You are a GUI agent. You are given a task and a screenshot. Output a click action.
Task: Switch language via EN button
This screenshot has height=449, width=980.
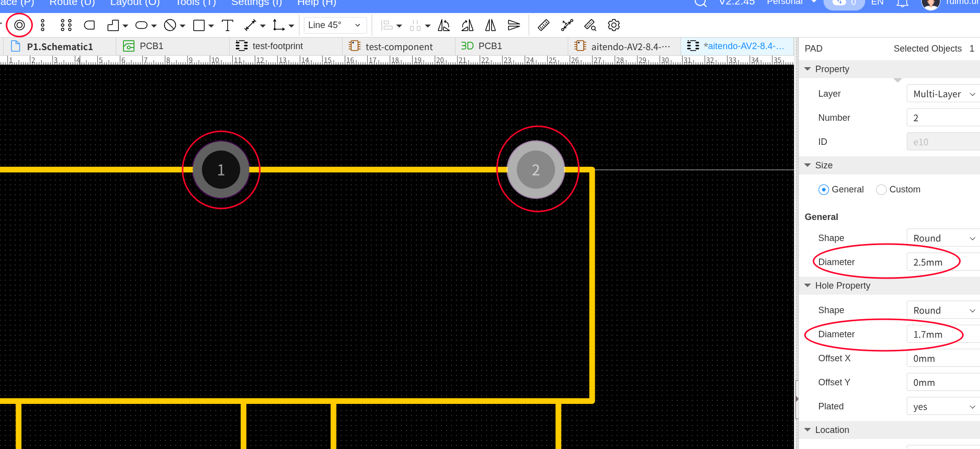(877, 3)
